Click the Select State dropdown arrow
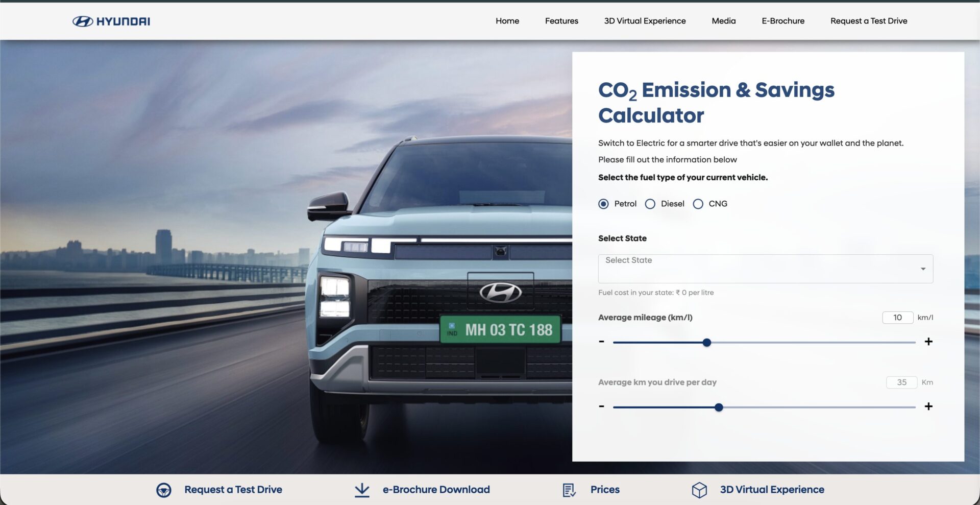 tap(923, 269)
